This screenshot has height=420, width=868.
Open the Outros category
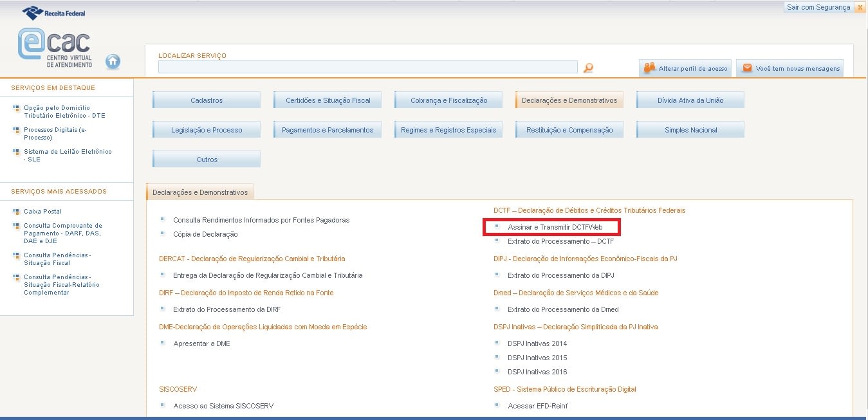point(207,160)
